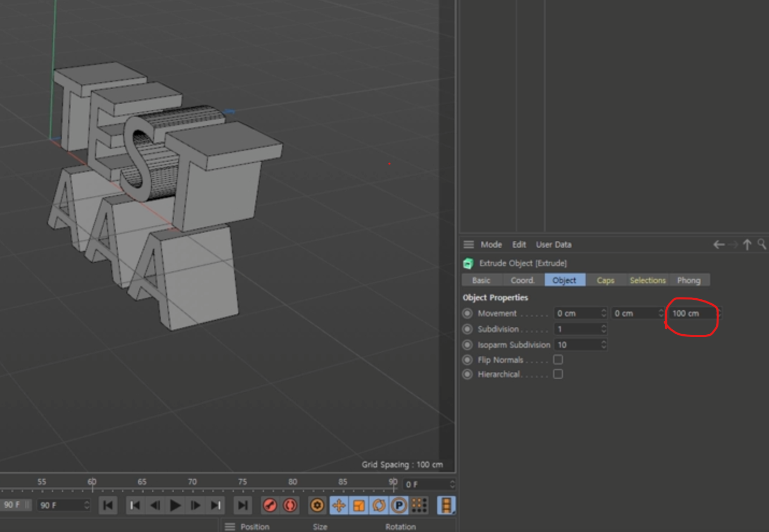
Task: Click the filmstrip playback options icon
Action: pos(446,505)
